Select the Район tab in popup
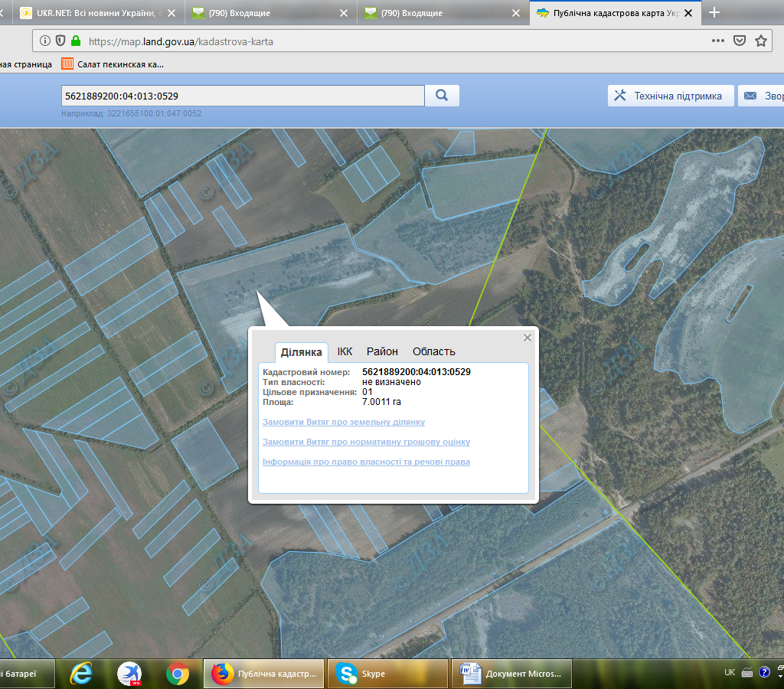Viewport: 784px width, 689px height. click(x=382, y=351)
